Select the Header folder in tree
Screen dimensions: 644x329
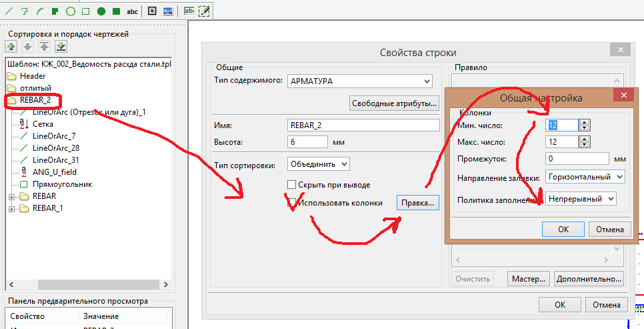(32, 76)
